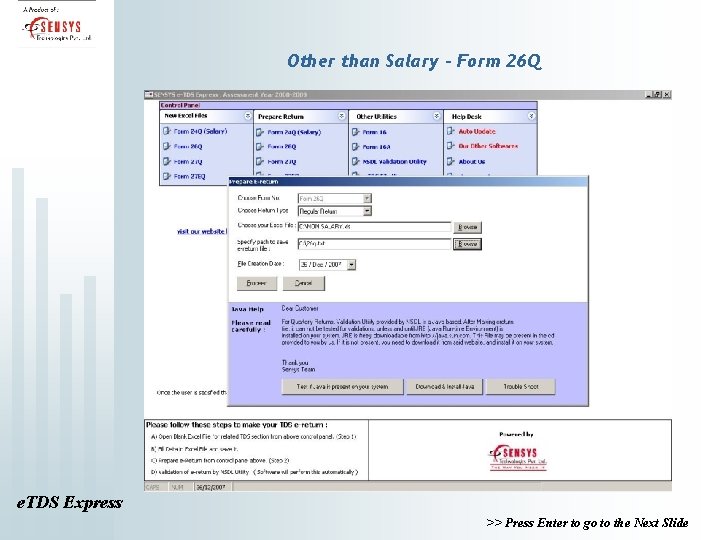Click the Sensys logo in Powered by panel

tap(518, 457)
